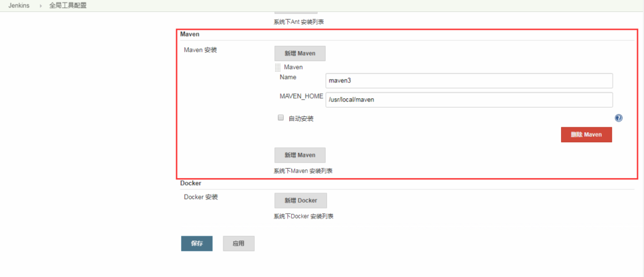
Task: Expand the breadcrumb arrow after Jenkins
Action: pos(40,6)
